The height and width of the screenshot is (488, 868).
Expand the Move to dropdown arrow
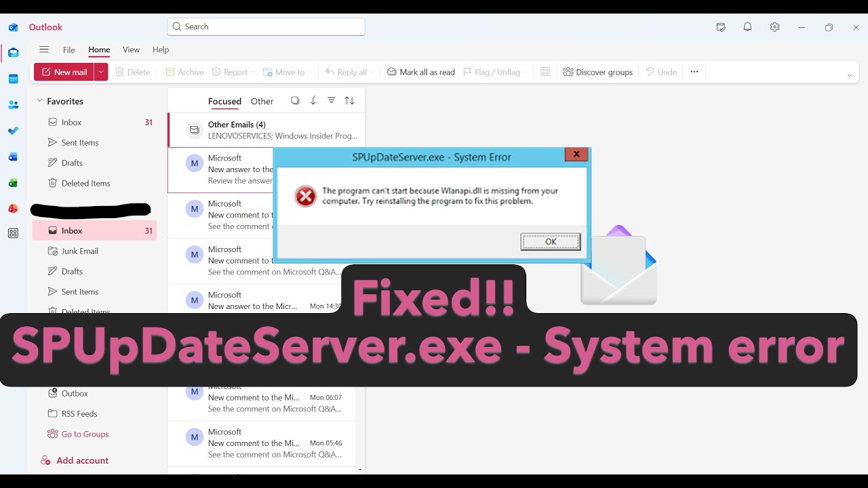310,73
